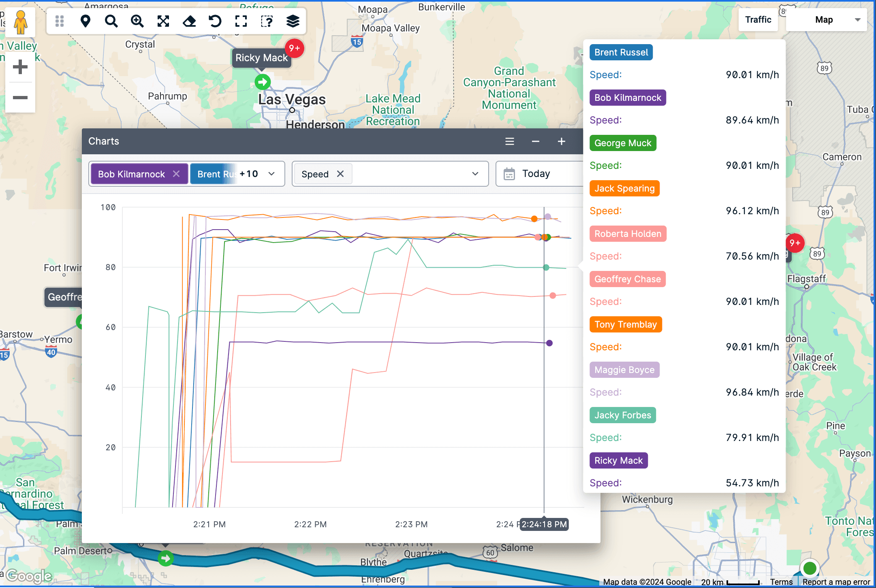876x588 pixels.
Task: Toggle the Traffic layer button
Action: pos(758,19)
